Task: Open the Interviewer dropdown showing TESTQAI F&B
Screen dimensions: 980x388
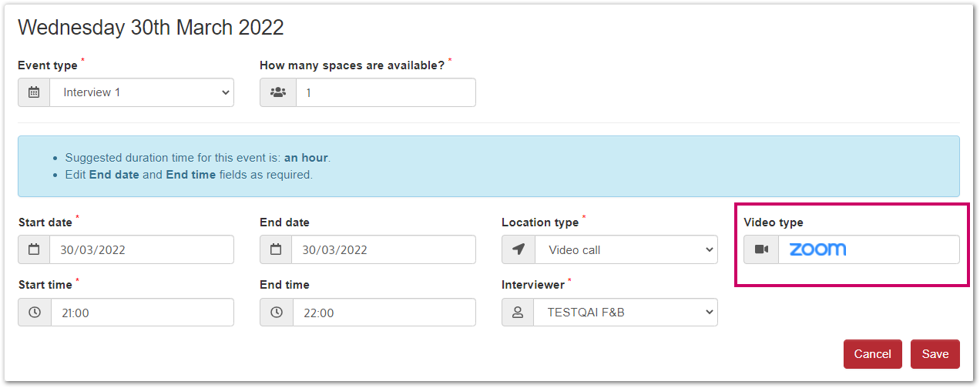Action: pyautogui.click(x=626, y=313)
